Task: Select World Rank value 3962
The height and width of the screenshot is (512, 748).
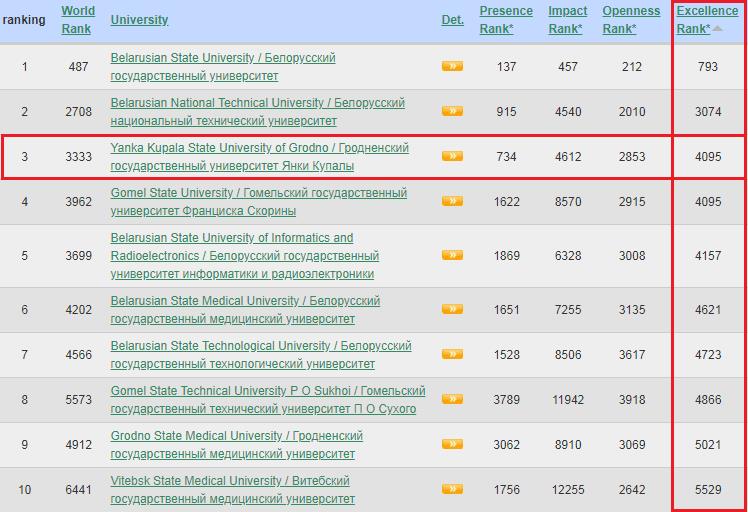Action: click(x=78, y=201)
